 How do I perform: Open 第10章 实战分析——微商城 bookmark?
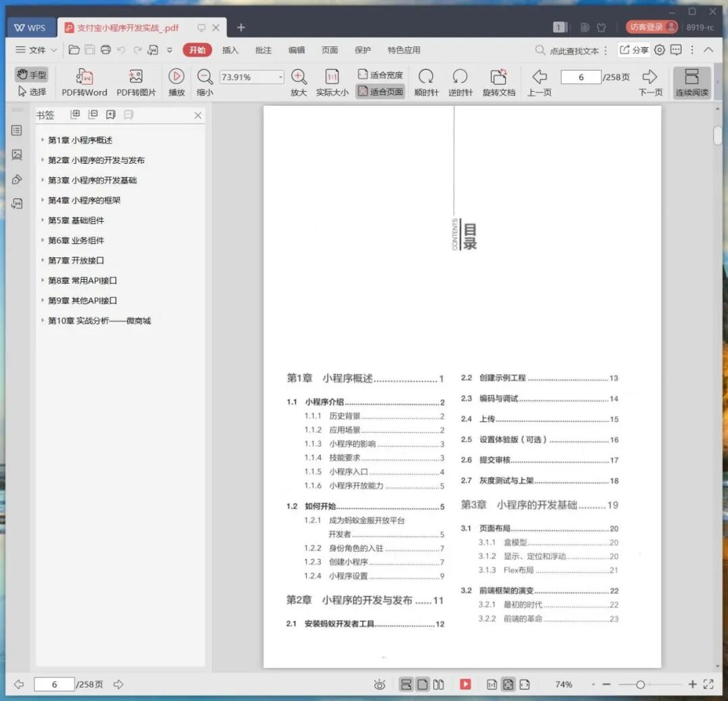(99, 320)
